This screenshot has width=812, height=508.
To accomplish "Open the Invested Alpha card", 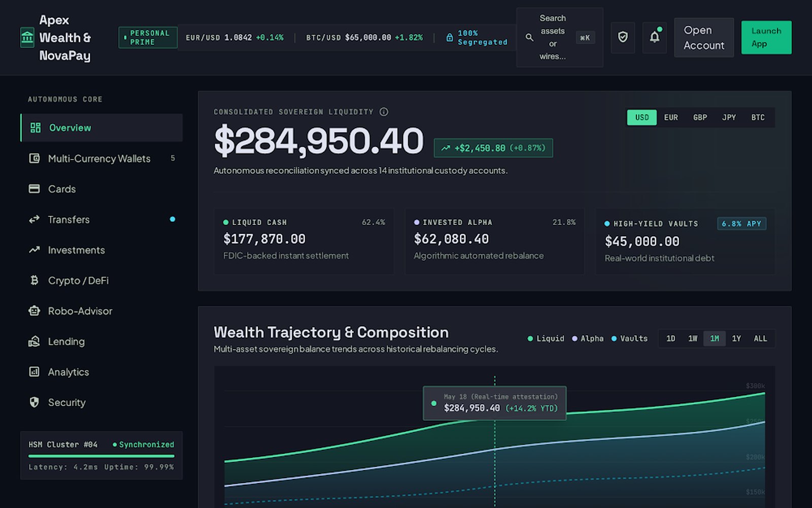I will pos(495,241).
